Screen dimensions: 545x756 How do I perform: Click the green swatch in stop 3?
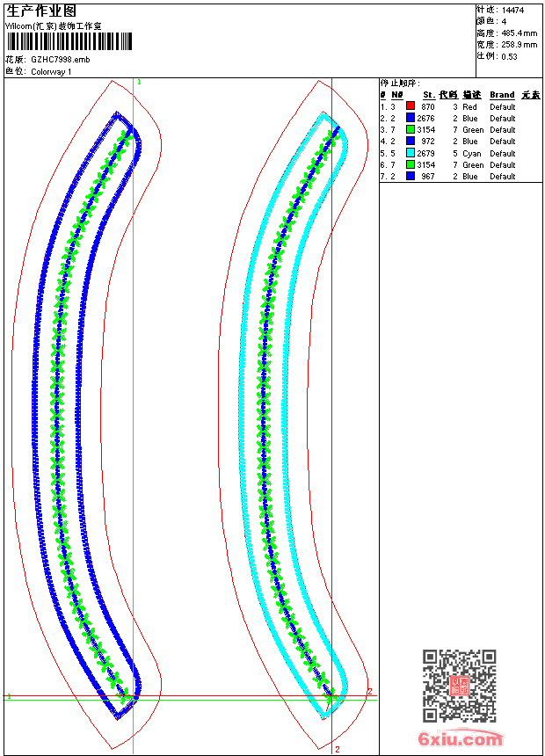click(x=411, y=129)
